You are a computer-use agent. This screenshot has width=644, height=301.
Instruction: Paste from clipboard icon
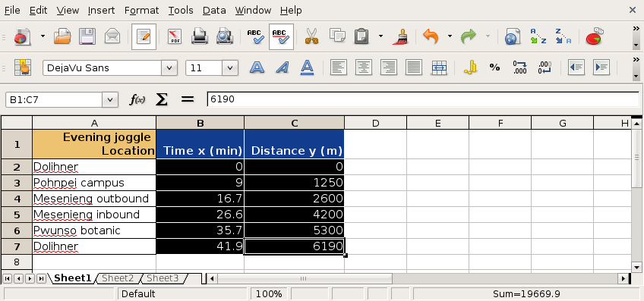coord(361,37)
